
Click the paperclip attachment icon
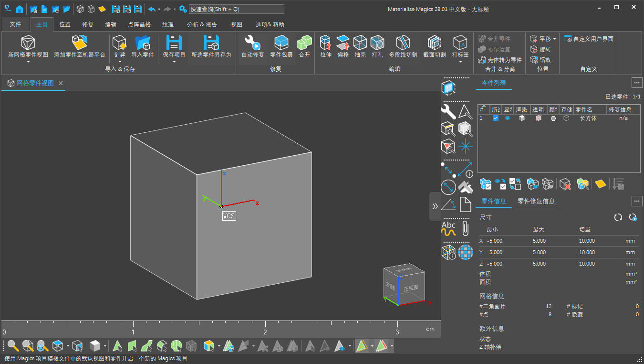pos(465,229)
